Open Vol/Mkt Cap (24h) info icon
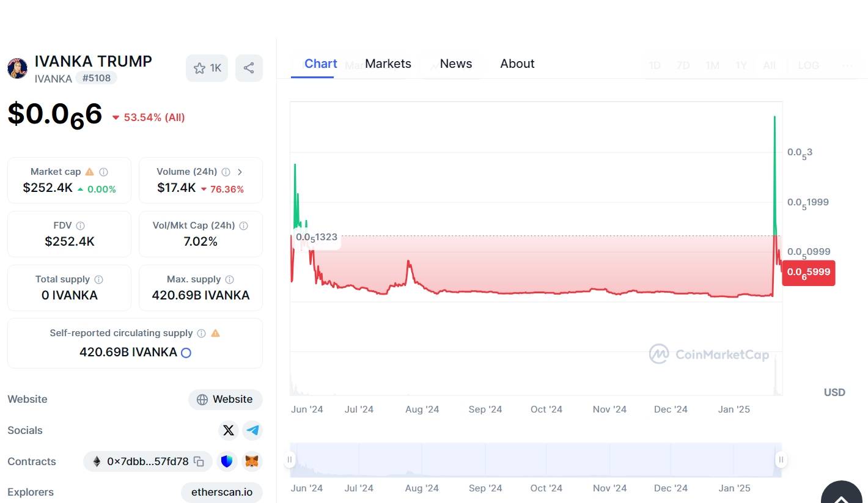 (243, 226)
